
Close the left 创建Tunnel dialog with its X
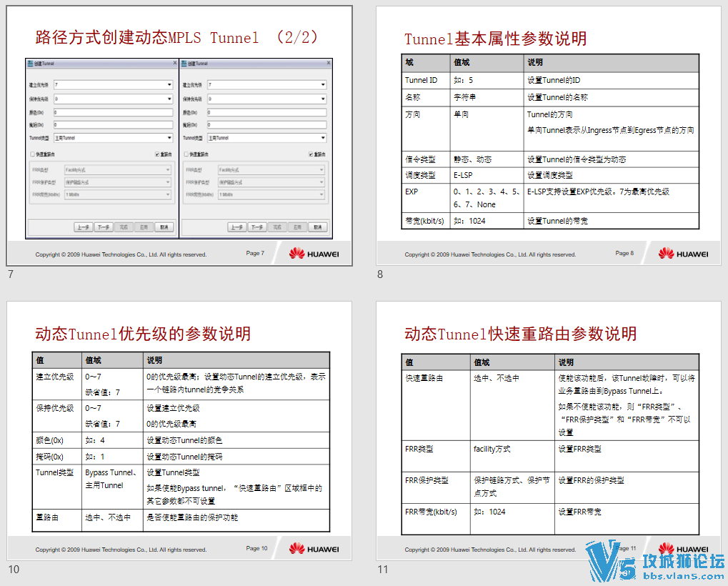click(175, 63)
